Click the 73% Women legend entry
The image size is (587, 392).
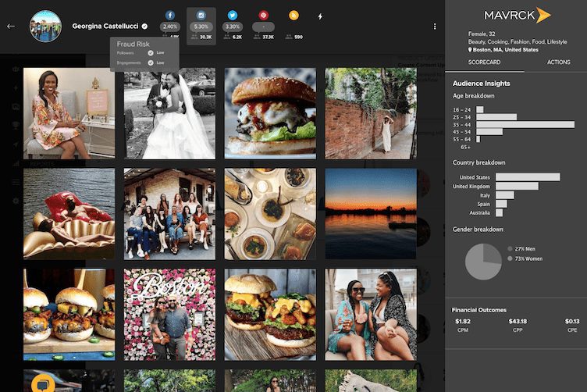tap(525, 258)
